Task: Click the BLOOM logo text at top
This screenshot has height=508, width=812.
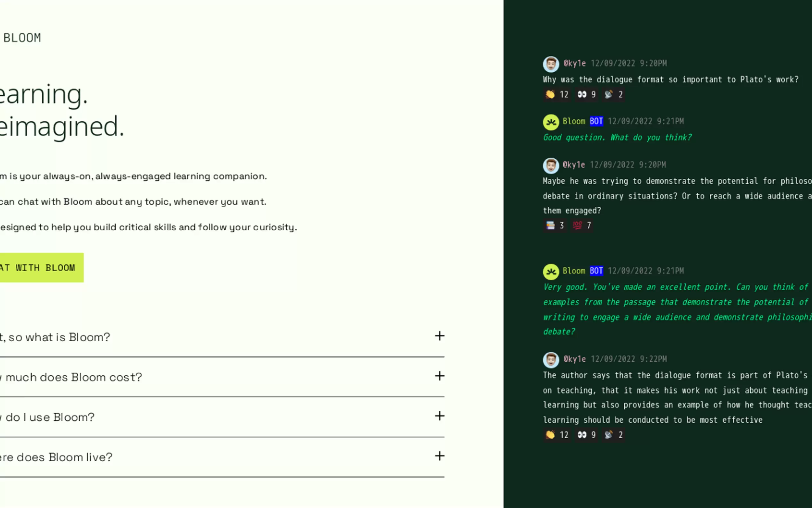Action: click(x=22, y=38)
